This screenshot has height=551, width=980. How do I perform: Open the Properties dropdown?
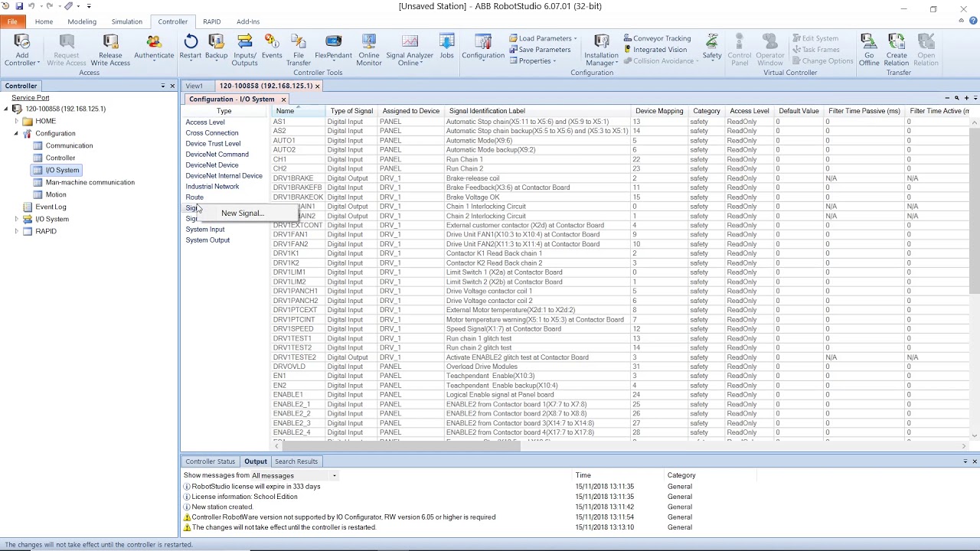click(532, 61)
